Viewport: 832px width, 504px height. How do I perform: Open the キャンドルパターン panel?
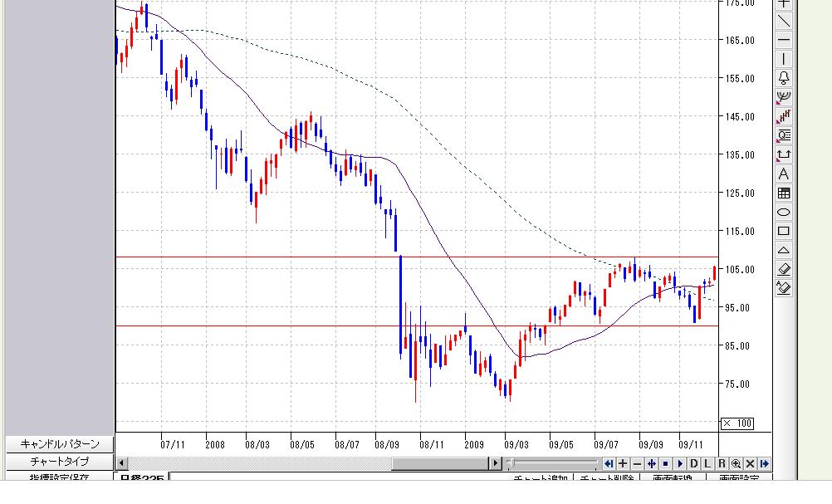59,444
